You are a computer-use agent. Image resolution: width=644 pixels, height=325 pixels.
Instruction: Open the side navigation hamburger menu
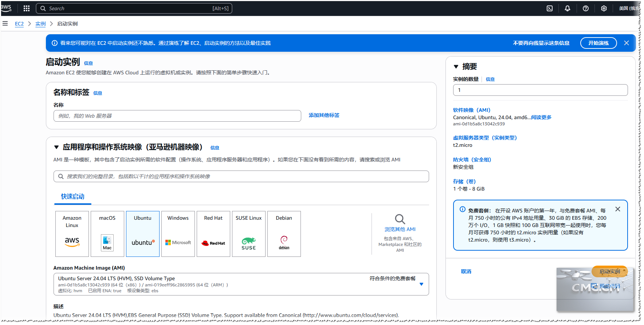(x=5, y=24)
